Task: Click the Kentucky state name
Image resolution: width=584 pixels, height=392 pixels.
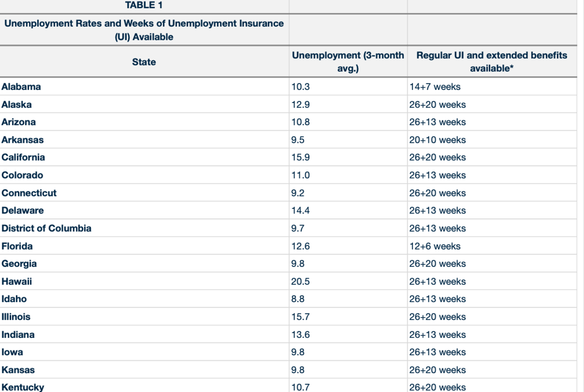Action: (x=22, y=387)
